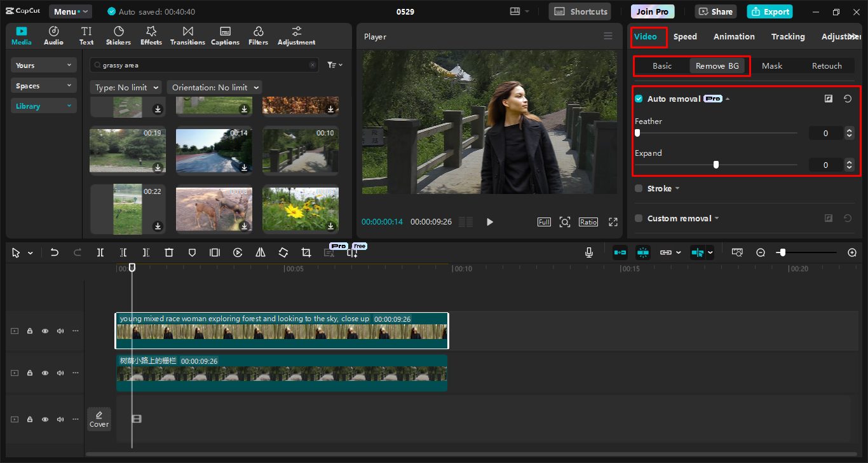Image resolution: width=868 pixels, height=463 pixels.
Task: Switch to the Speed tab
Action: point(685,36)
